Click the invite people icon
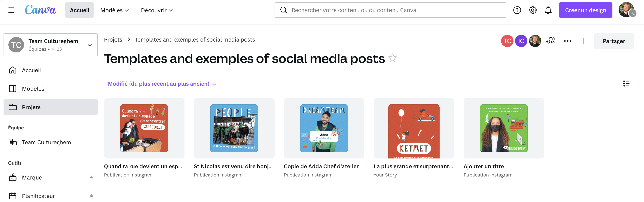This screenshot has height=202, width=644. pyautogui.click(x=551, y=41)
